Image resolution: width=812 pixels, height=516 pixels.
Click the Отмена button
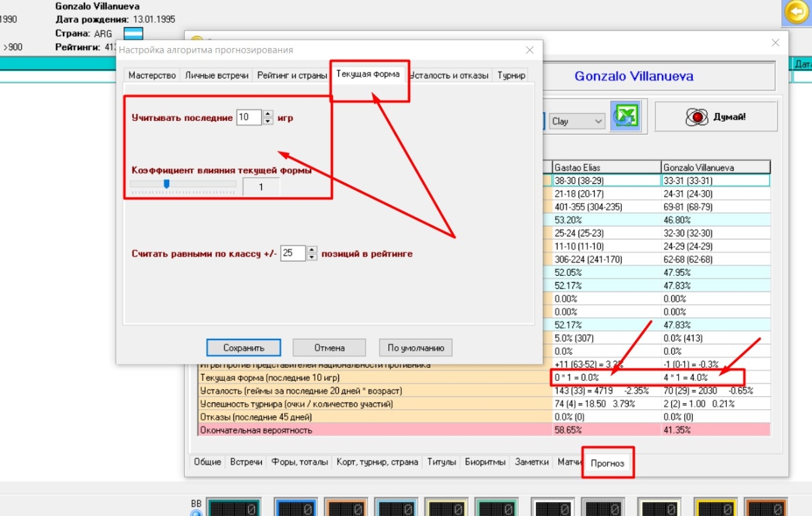point(329,348)
